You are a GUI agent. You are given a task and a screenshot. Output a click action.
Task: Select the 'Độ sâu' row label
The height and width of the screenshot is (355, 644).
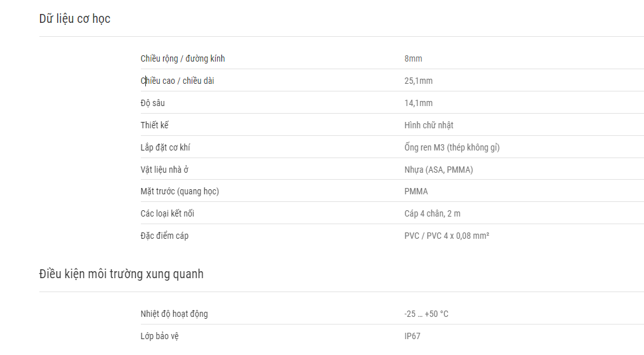[153, 103]
